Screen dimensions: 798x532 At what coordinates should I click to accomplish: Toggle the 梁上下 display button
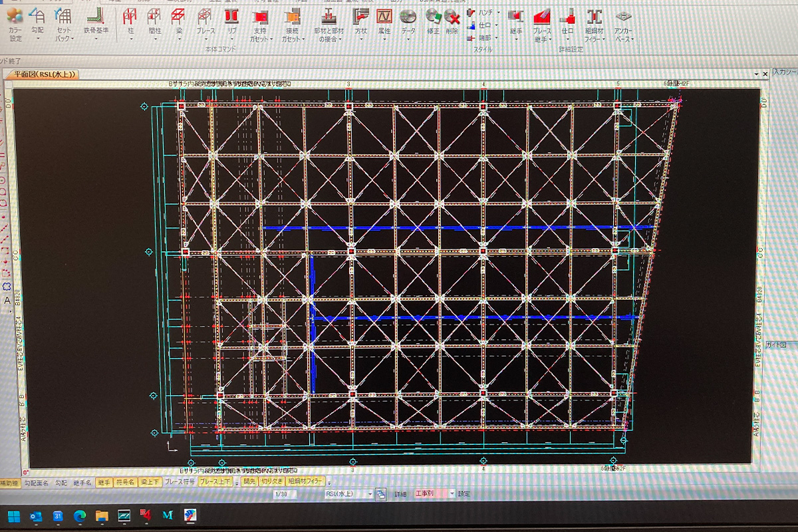tap(149, 482)
